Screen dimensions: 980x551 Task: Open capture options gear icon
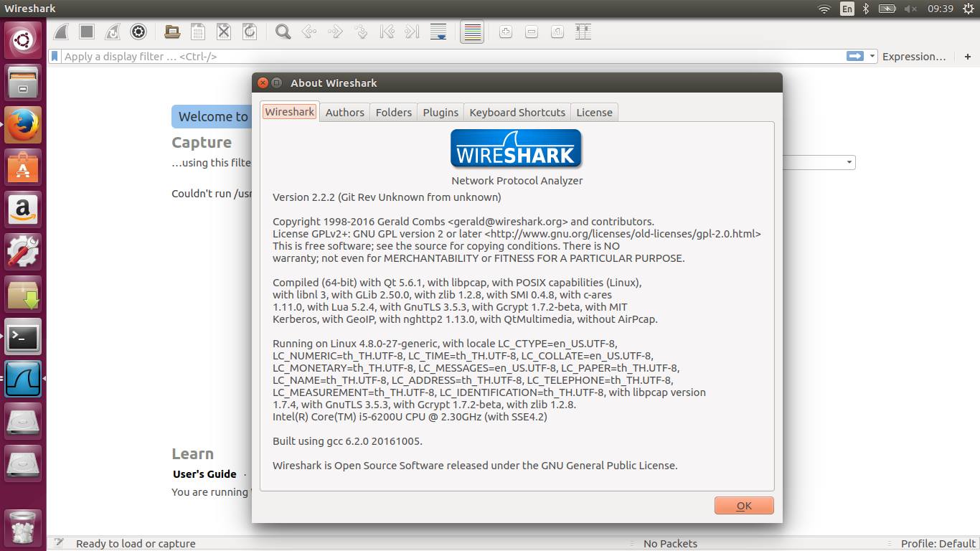tap(138, 32)
